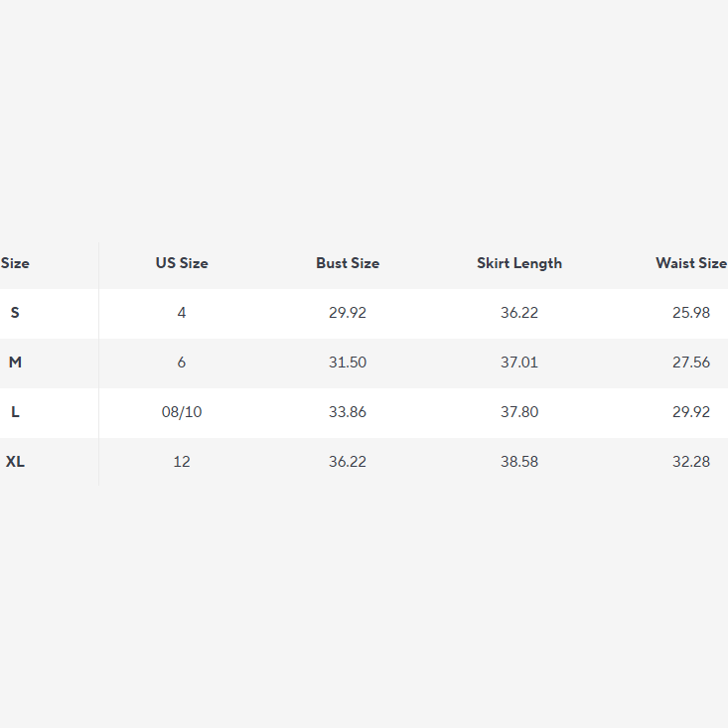Click waist size 25.98 value
This screenshot has width=728, height=728.
pyautogui.click(x=691, y=313)
